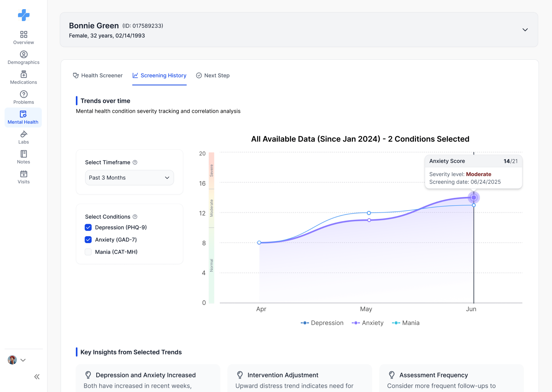Open the Problems section
The image size is (552, 392).
(x=23, y=98)
